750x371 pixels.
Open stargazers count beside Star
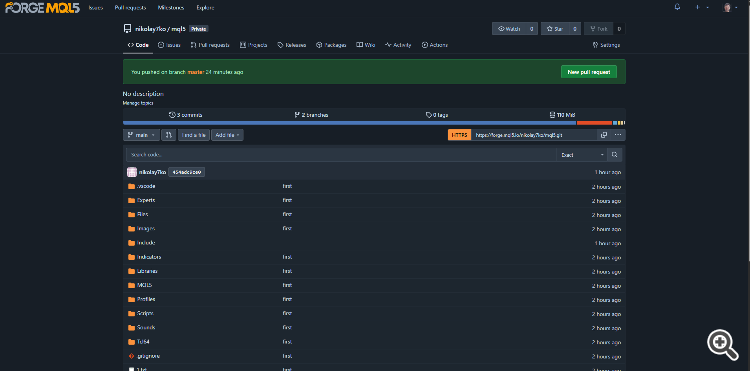575,29
